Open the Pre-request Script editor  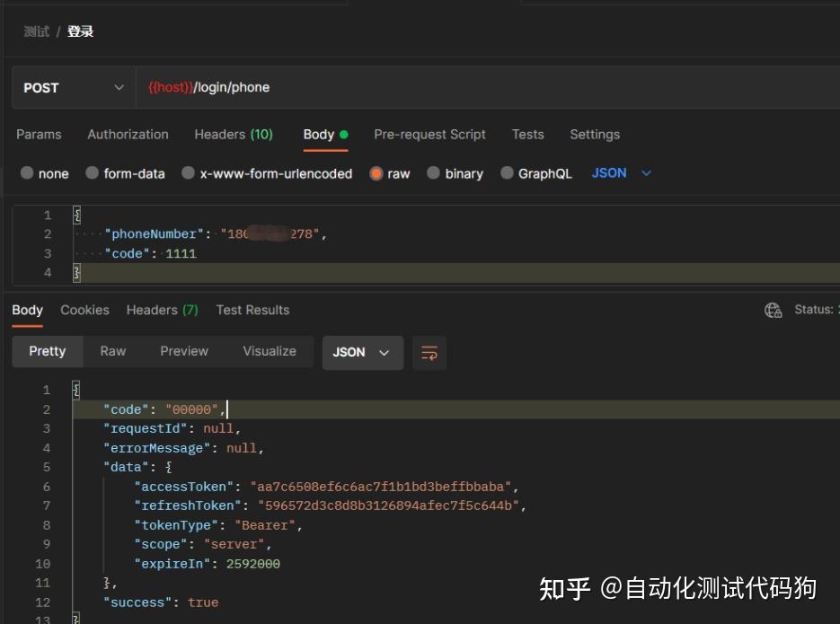[x=429, y=134]
